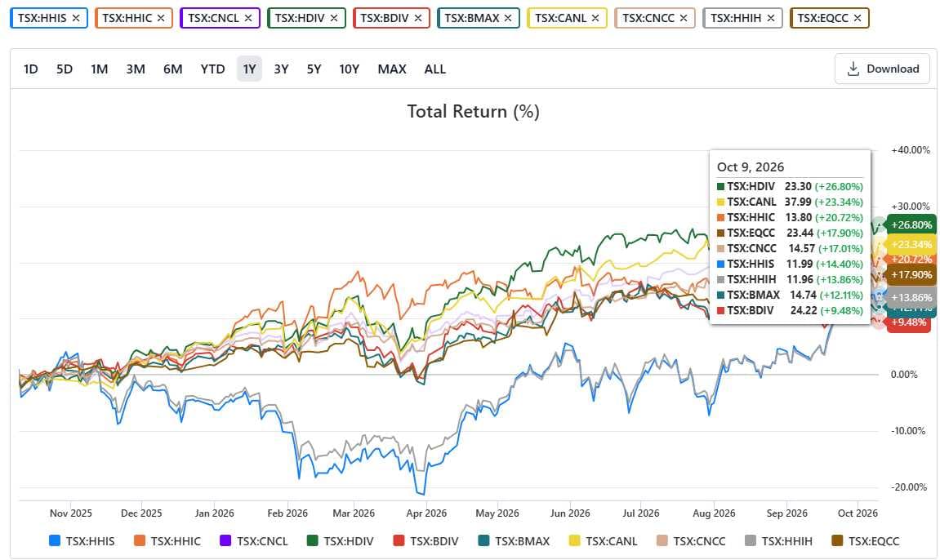
Task: Remove TSX:HHIS ticker with its × icon
Action: [x=76, y=19]
